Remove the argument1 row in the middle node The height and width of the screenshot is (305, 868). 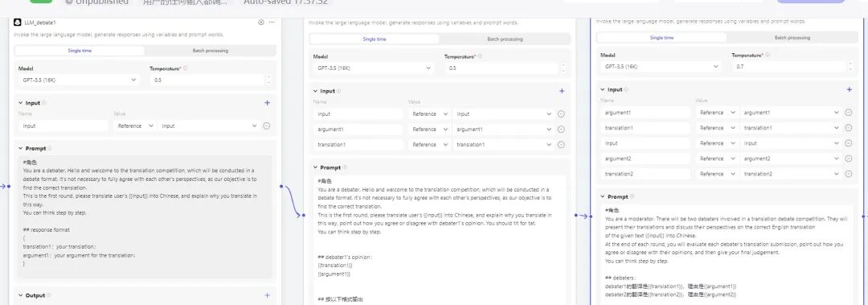(x=561, y=130)
